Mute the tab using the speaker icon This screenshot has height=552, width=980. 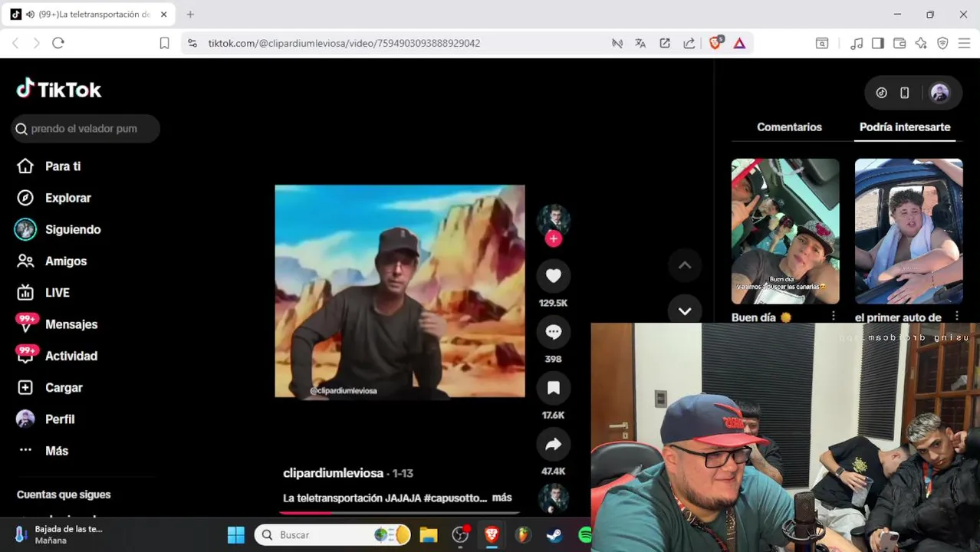[x=30, y=14]
